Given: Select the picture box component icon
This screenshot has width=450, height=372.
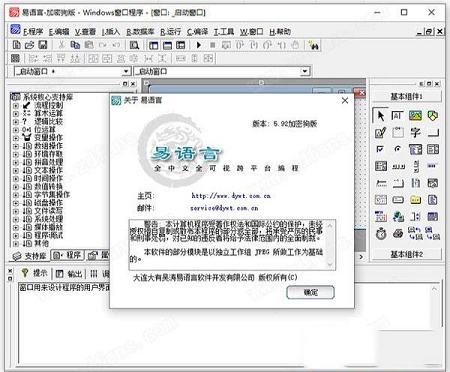Looking at the screenshot, I should pyautogui.click(x=415, y=115).
